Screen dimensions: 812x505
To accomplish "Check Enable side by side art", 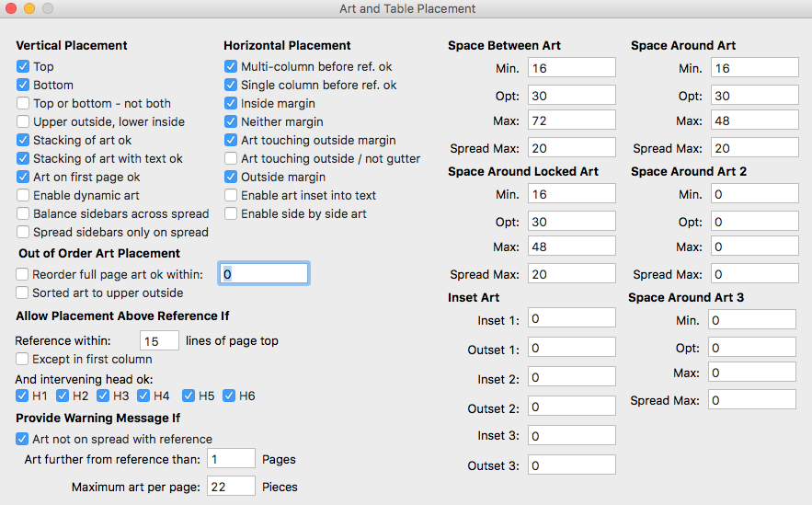I will [x=231, y=214].
